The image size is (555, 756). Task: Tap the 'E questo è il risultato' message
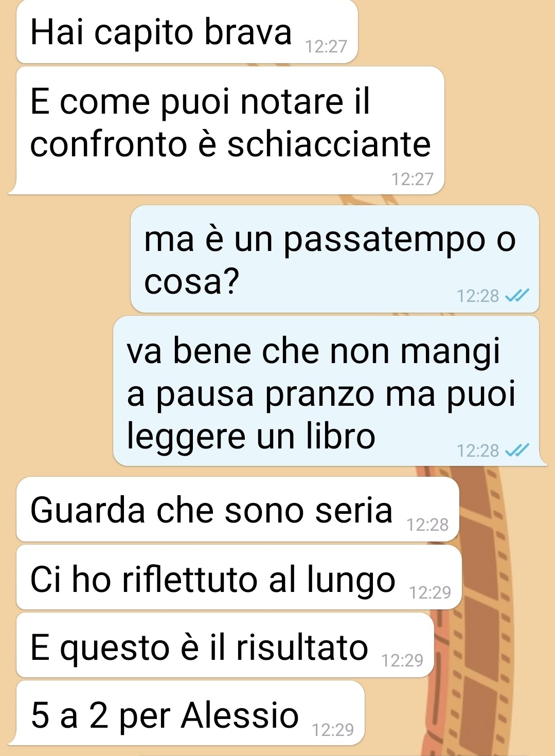tap(225, 645)
